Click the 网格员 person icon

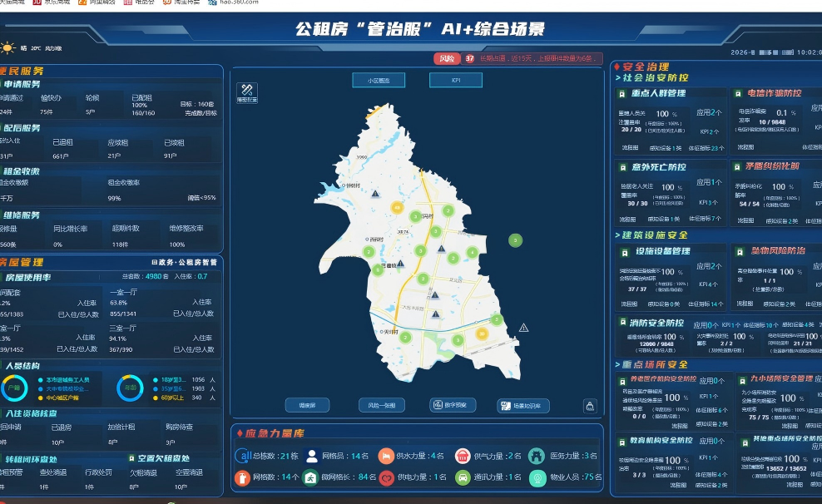pos(312,456)
